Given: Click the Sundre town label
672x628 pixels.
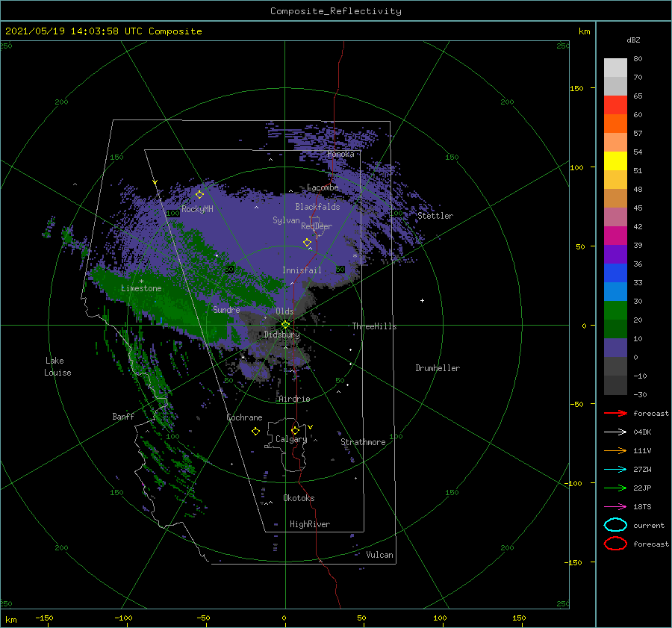Looking at the screenshot, I should point(226,309).
